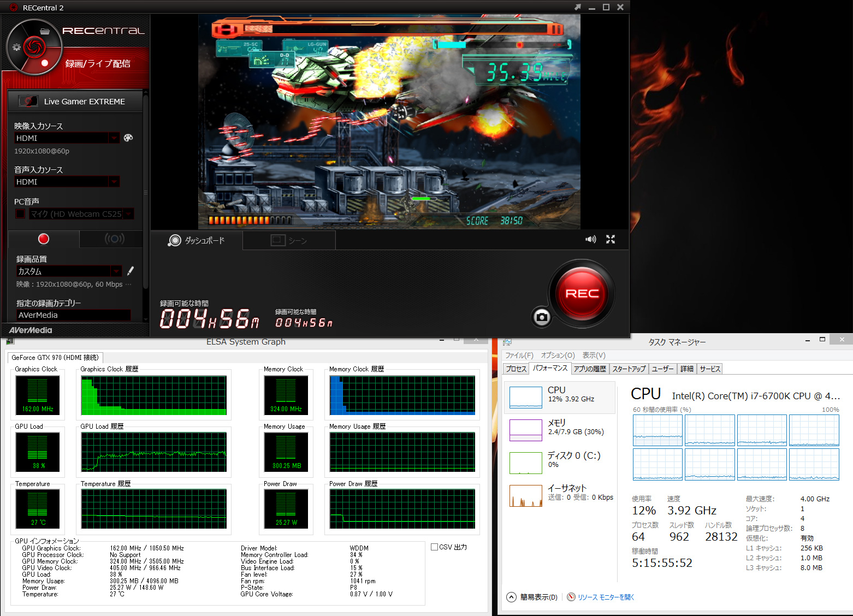Click the Memory Usage gauge showing 300.25 MB

point(286,452)
